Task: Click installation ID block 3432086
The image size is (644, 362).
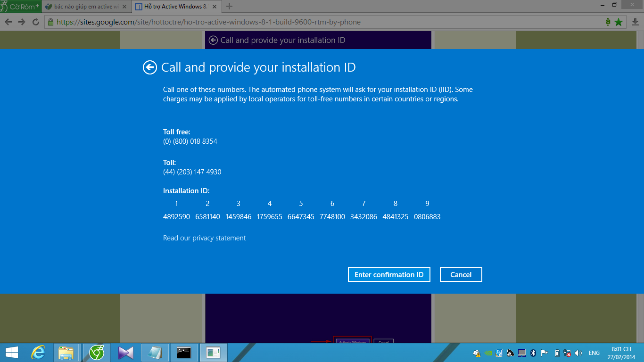Action: coord(363,217)
